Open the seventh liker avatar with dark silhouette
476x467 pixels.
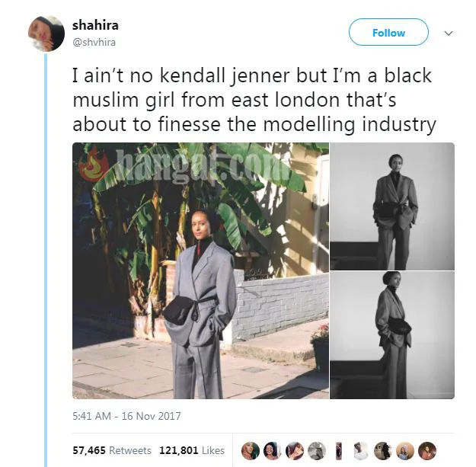click(x=383, y=450)
